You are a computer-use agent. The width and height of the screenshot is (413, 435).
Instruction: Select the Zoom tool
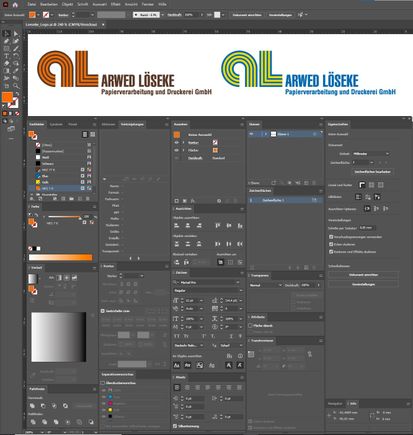point(16,86)
